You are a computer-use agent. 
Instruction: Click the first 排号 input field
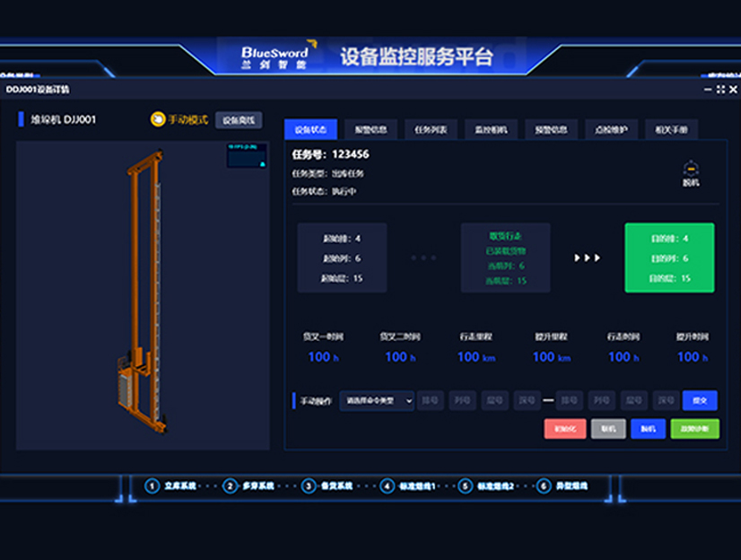tap(432, 401)
